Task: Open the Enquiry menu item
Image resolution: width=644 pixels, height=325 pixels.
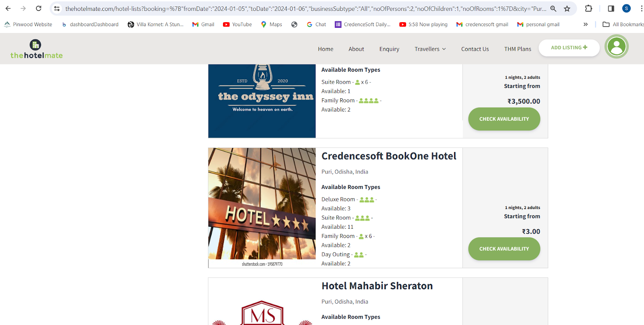Action: click(389, 49)
